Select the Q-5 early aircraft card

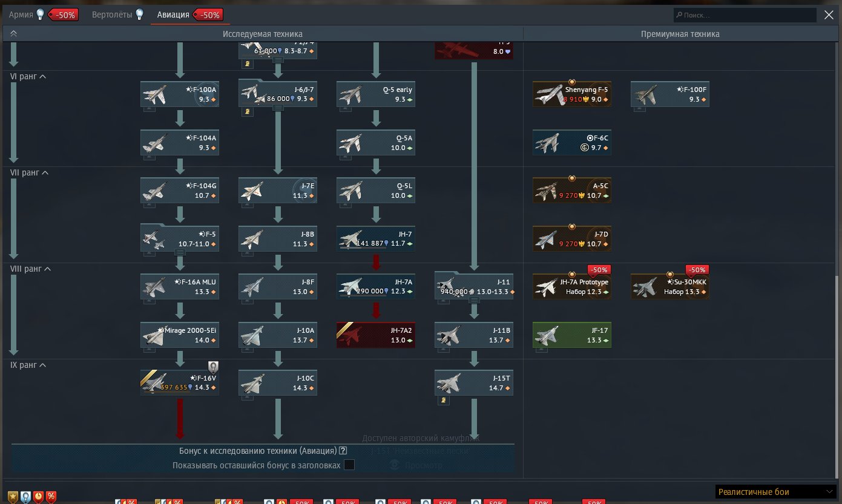[x=376, y=94]
